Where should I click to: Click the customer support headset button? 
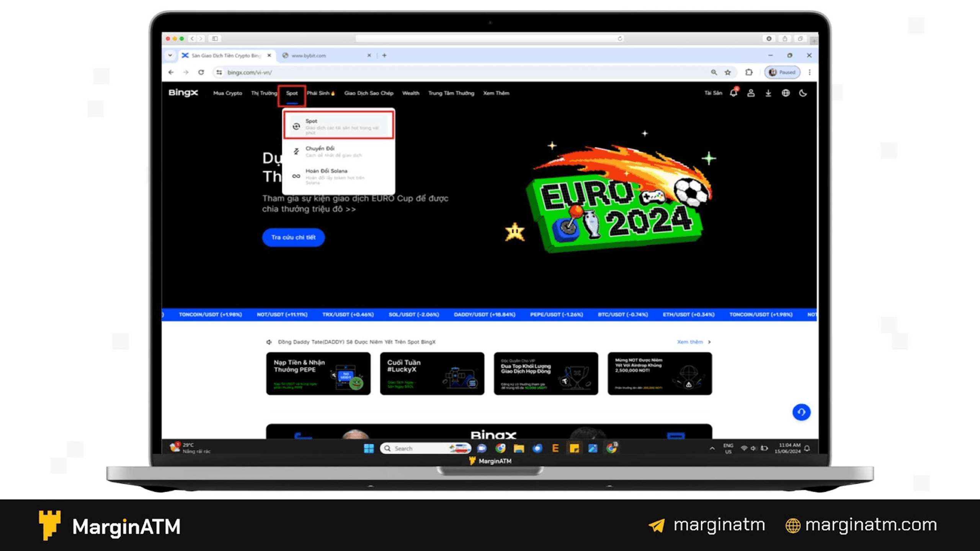[801, 412]
